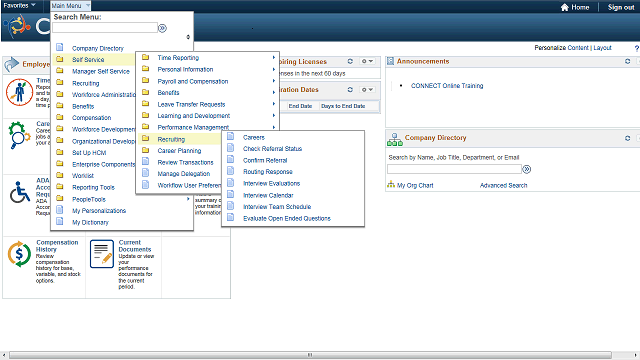Run the Search Menu go arrow icon
This screenshot has width=640, height=360.
click(162, 28)
